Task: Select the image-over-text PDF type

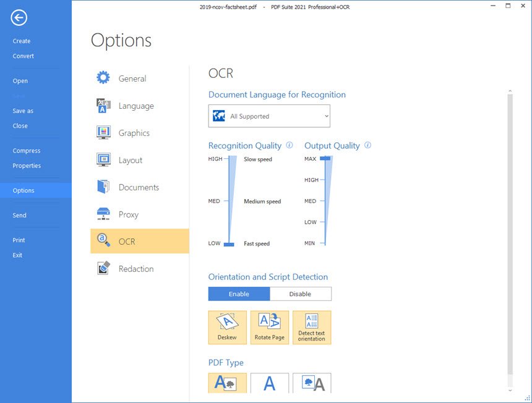Action: tap(312, 383)
